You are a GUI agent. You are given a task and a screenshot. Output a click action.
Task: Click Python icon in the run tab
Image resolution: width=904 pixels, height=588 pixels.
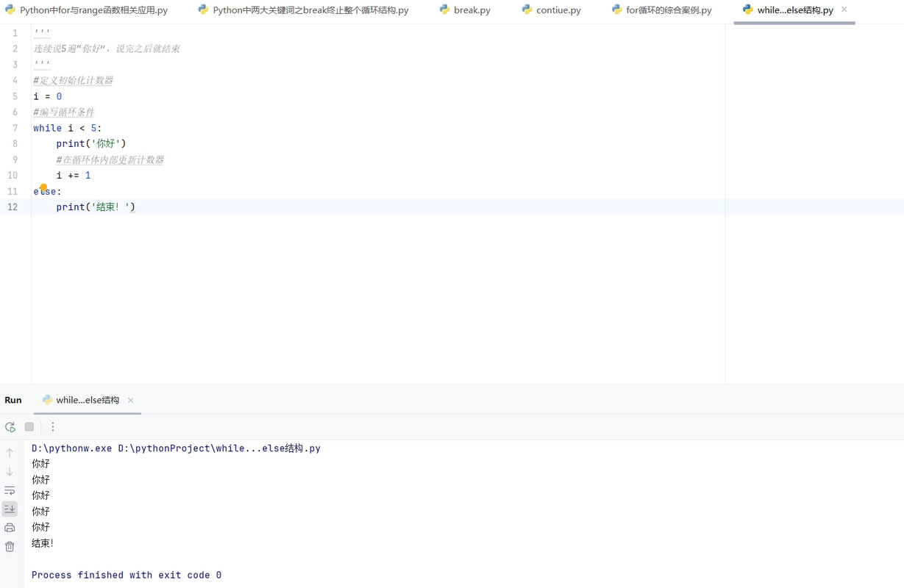point(48,400)
